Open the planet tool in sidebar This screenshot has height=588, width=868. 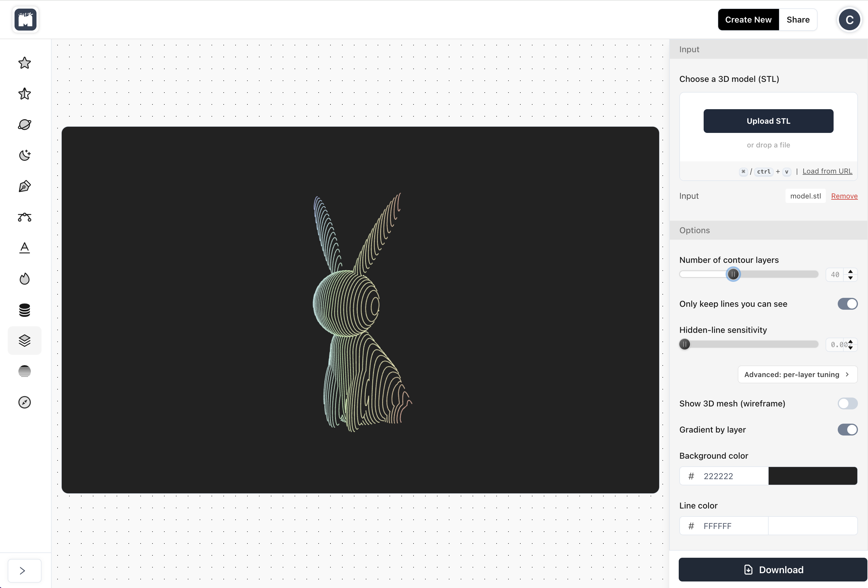[25, 125]
